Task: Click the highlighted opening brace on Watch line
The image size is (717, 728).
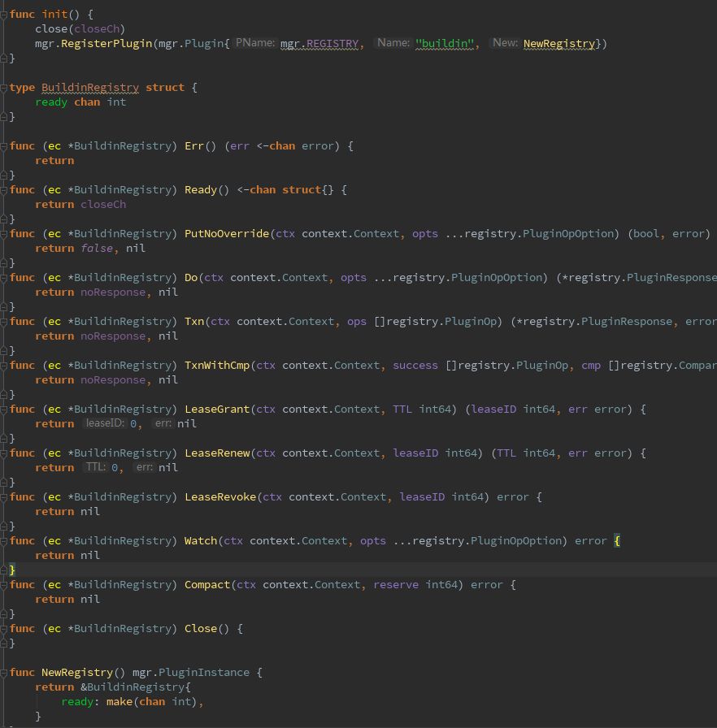Action: tap(617, 541)
